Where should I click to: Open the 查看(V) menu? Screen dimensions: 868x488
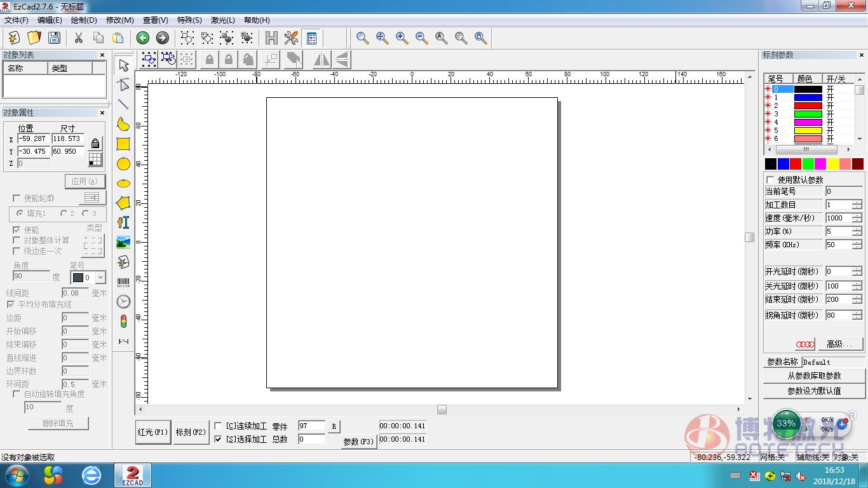(x=156, y=20)
